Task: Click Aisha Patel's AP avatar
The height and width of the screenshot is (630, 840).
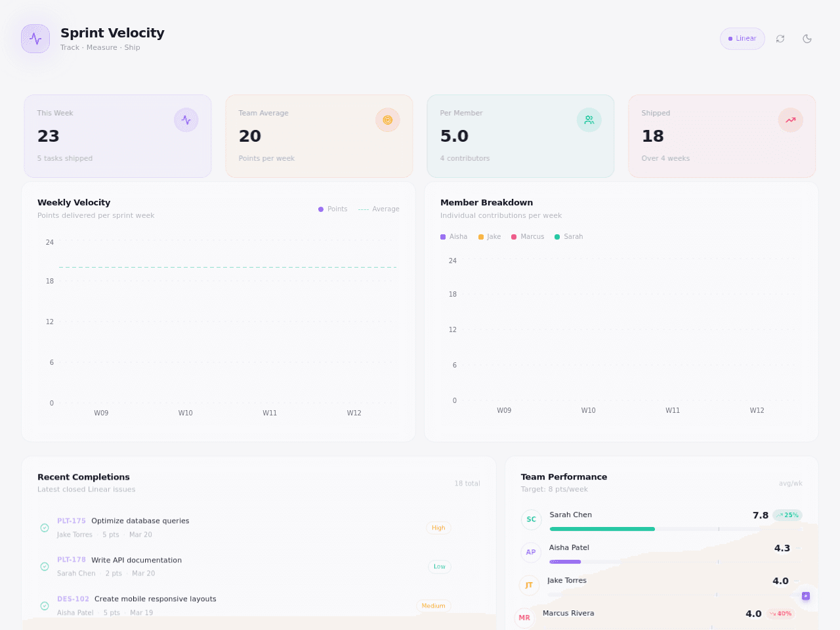Action: pos(531,553)
